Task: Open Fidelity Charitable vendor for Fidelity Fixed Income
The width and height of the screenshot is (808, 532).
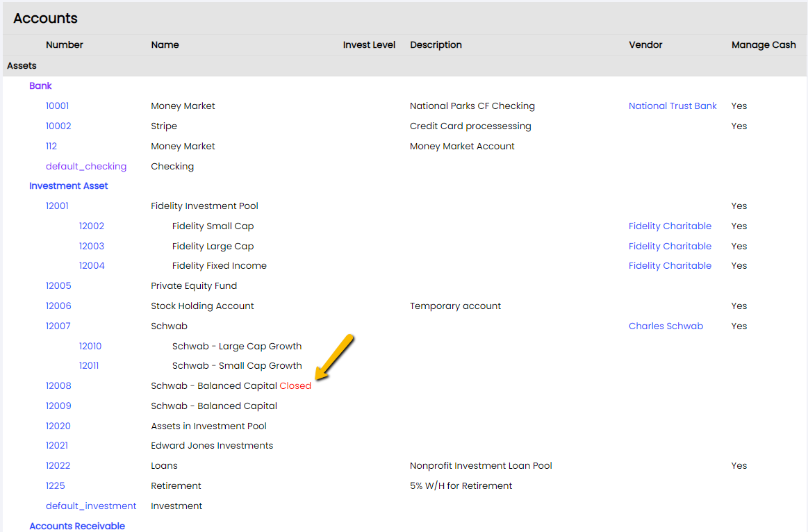Action: pos(670,265)
